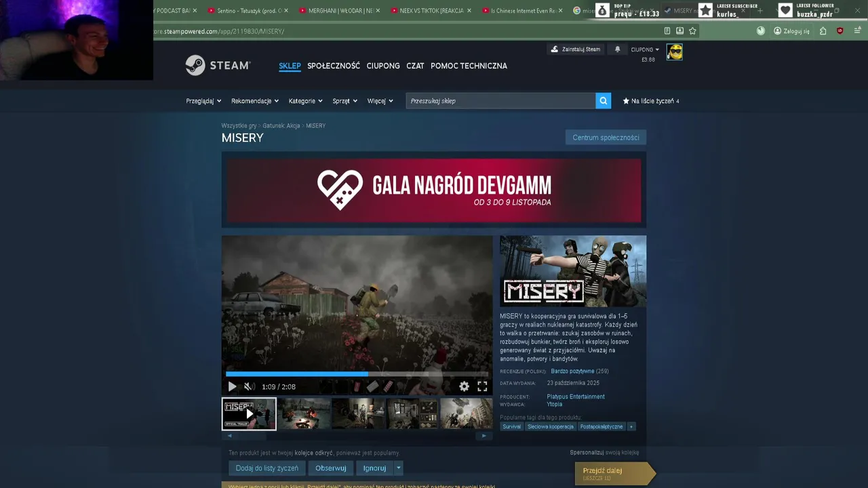Close the MERGHANI | WŁODAR tab
The height and width of the screenshot is (488, 868).
tap(378, 10)
